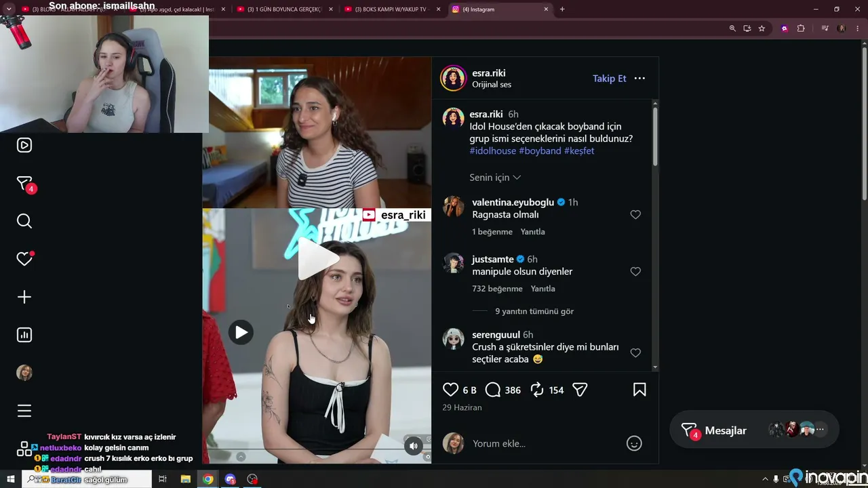Save the post with bookmark icon
This screenshot has width=868, height=488.
coord(639,390)
